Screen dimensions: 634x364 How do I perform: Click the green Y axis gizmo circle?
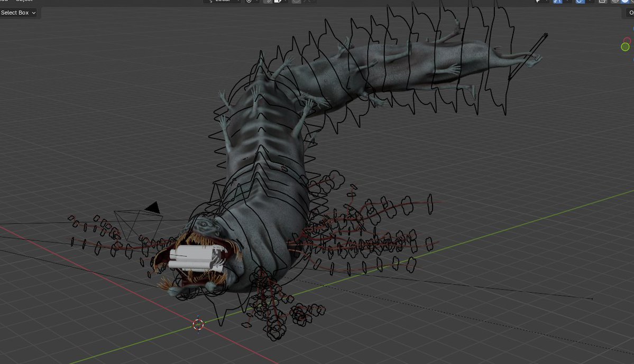625,47
